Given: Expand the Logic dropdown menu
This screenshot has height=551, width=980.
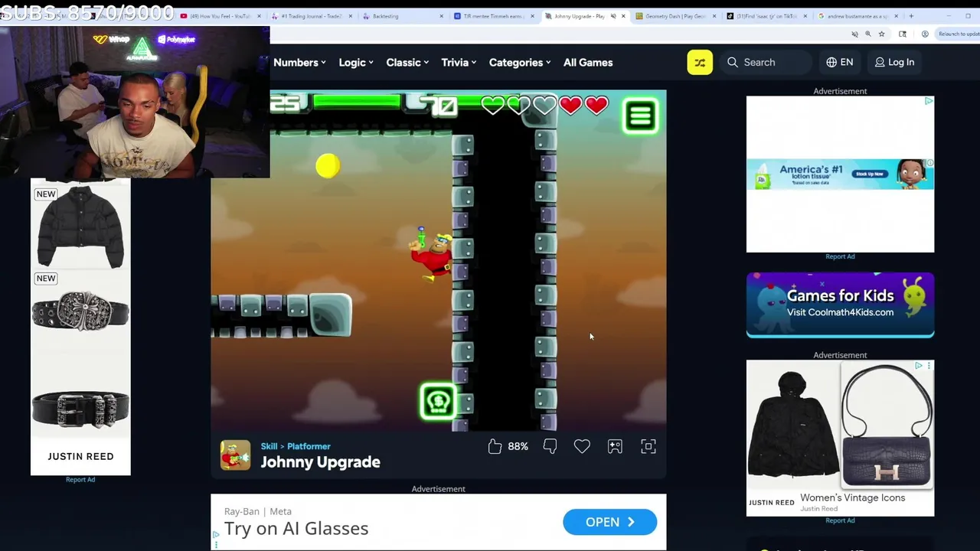Looking at the screenshot, I should click(356, 63).
